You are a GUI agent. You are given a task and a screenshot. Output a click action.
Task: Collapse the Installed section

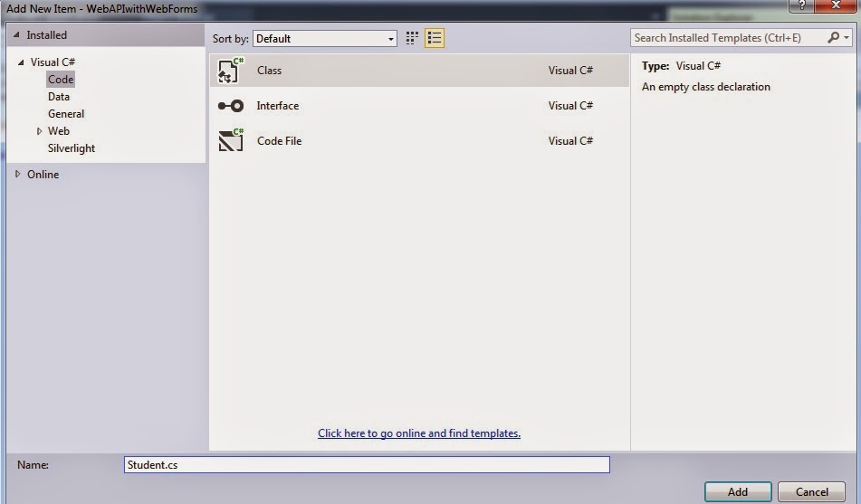(x=17, y=35)
